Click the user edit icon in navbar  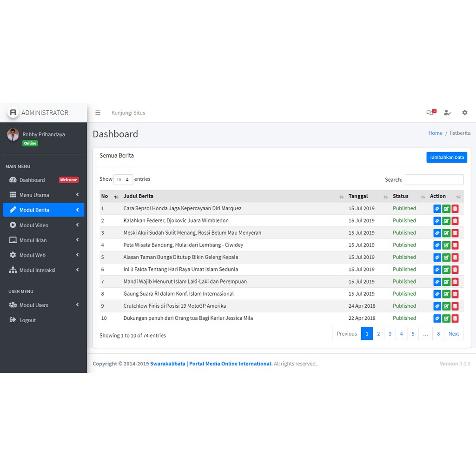click(x=447, y=112)
